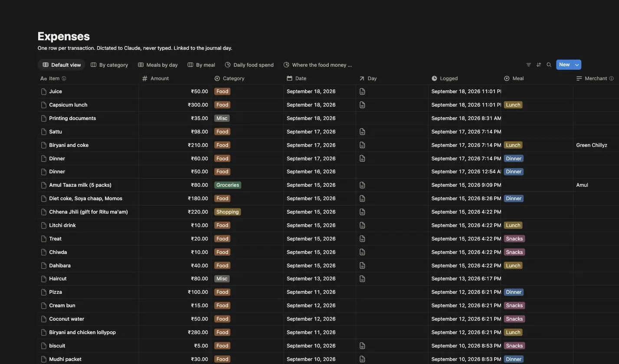Open linked Day page for Juice row
This screenshot has width=619, height=364.
362,91
